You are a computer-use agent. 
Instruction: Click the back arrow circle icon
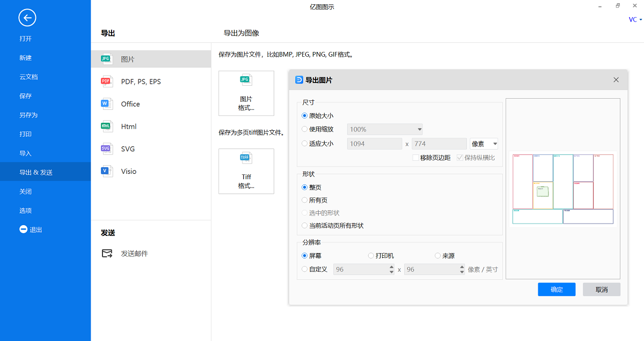pyautogui.click(x=27, y=18)
